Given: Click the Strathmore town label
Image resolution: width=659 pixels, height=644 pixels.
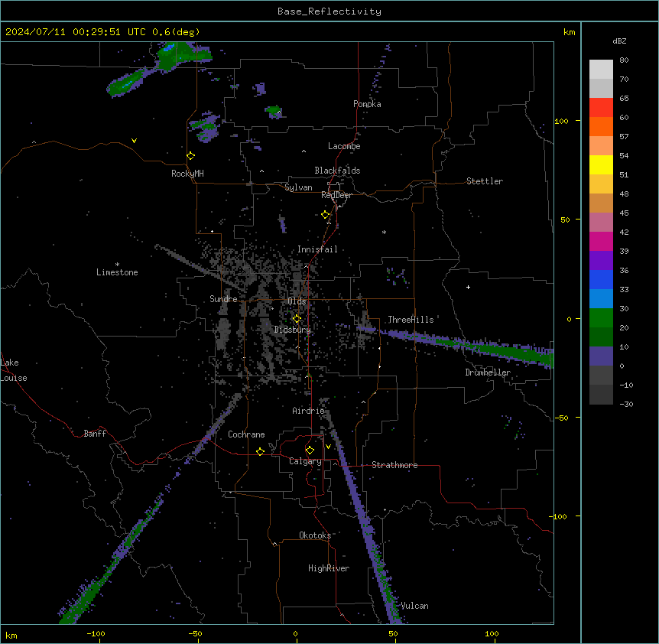Looking at the screenshot, I should tap(394, 465).
